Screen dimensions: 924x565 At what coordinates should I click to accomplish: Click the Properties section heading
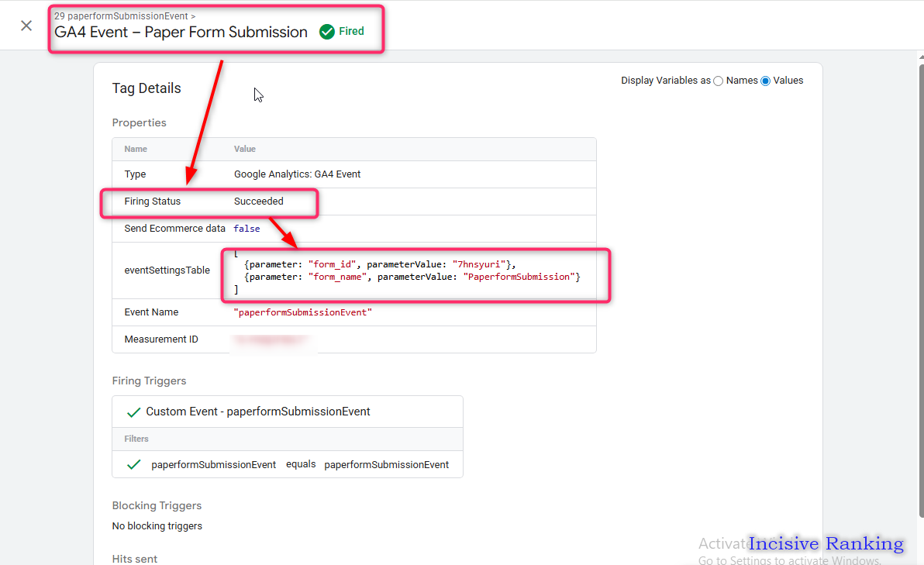[139, 122]
